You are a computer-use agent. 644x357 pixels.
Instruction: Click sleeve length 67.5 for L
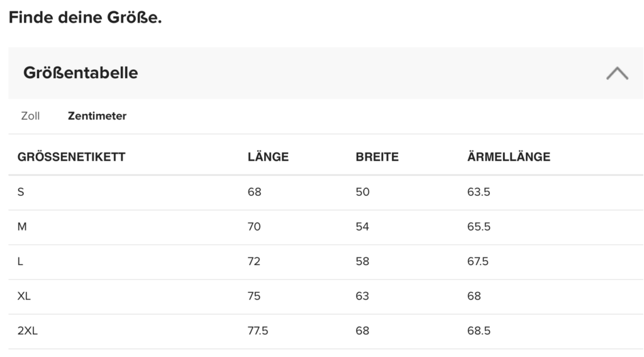coord(478,261)
